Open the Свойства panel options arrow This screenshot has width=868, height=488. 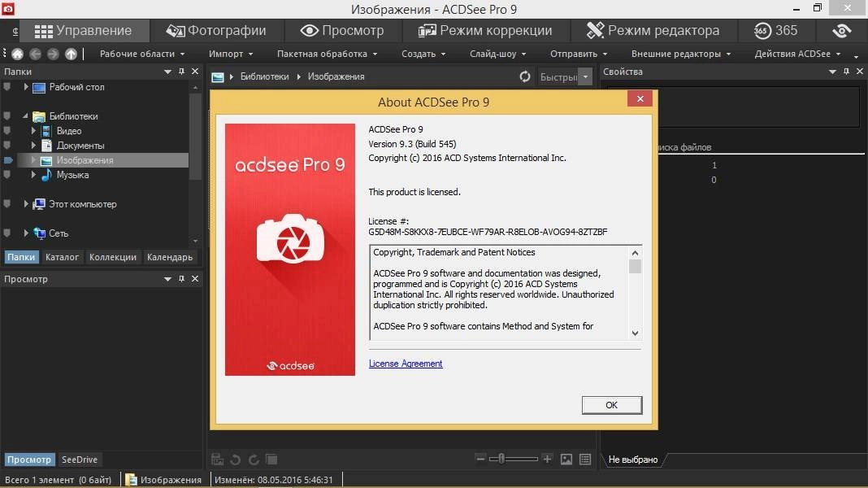click(x=832, y=72)
